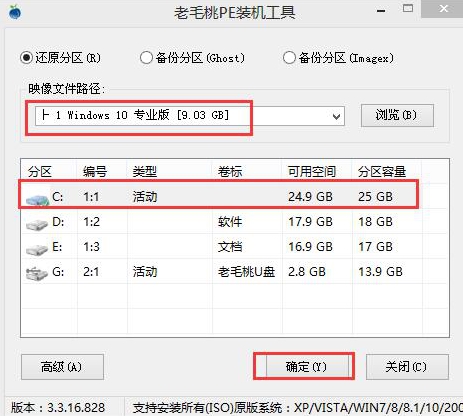Sort by 分区 column header
The height and width of the screenshot is (416, 463).
40,172
